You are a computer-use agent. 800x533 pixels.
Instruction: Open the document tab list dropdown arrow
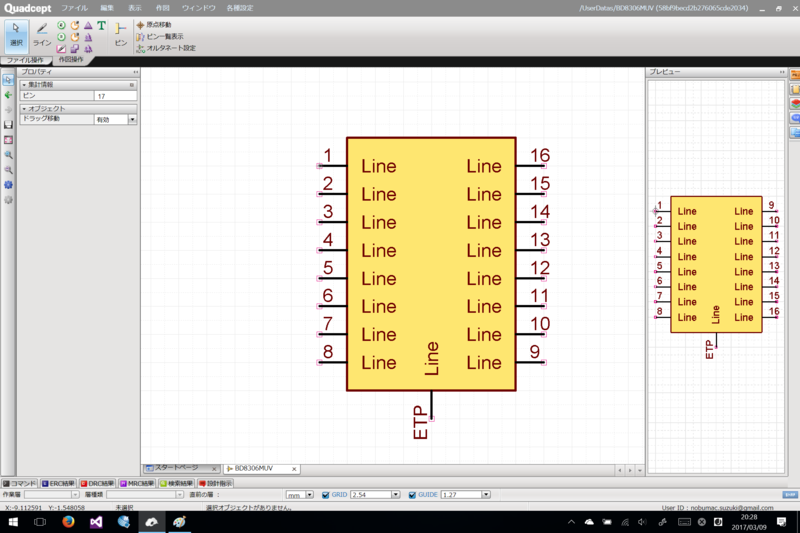point(639,470)
